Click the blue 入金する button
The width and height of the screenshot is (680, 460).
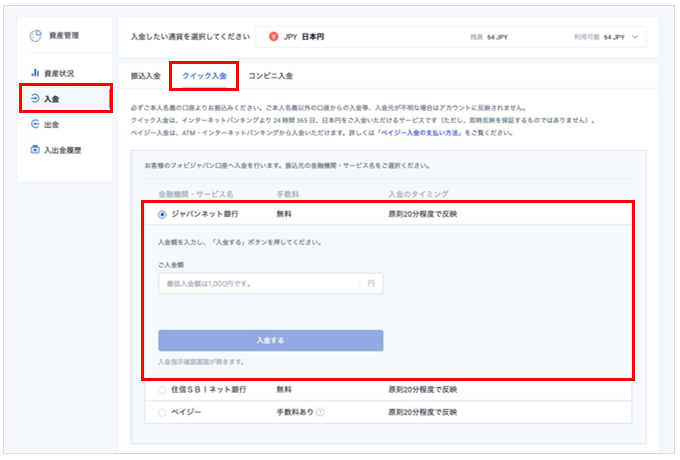tap(271, 340)
